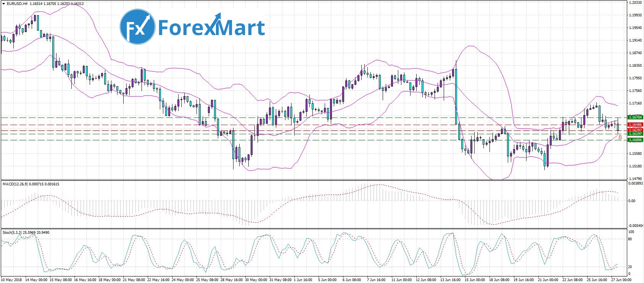Select the 13 Jun 16:00 time label
The width and height of the screenshot is (644, 283).
point(451,280)
